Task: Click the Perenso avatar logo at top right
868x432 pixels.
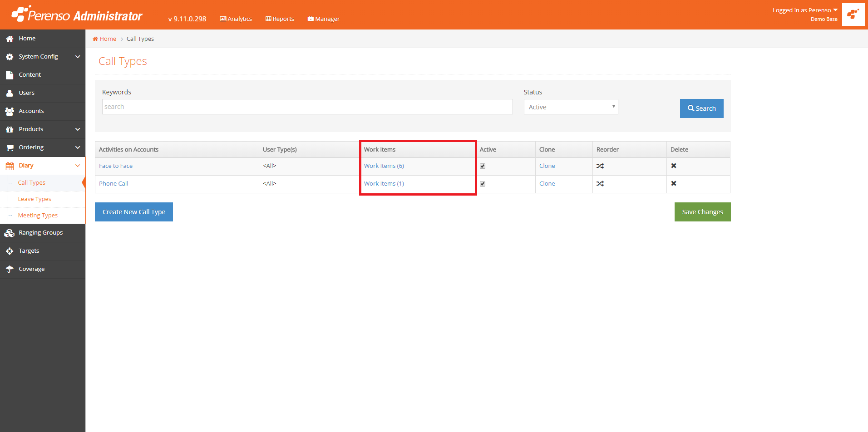Action: (853, 15)
